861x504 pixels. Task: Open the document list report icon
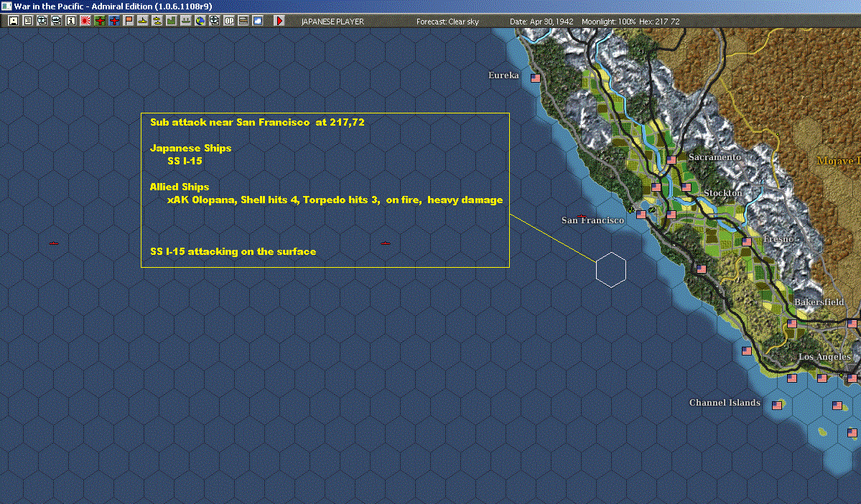(28, 21)
